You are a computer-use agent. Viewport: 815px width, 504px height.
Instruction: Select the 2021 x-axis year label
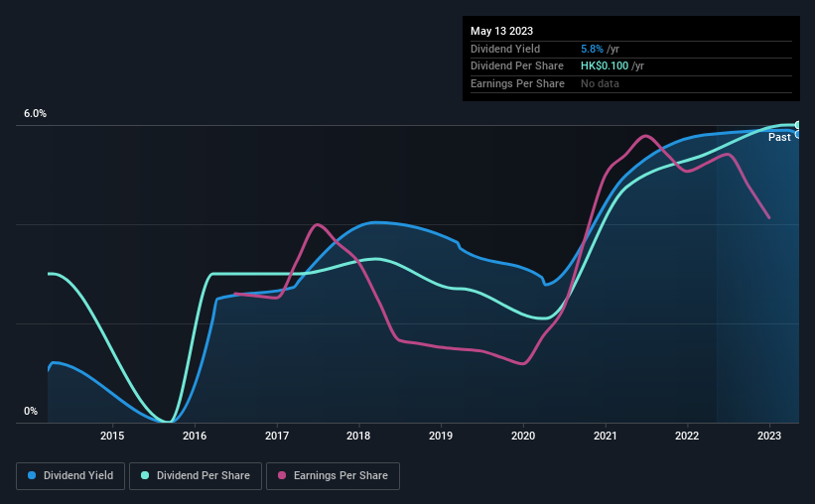pyautogui.click(x=605, y=436)
